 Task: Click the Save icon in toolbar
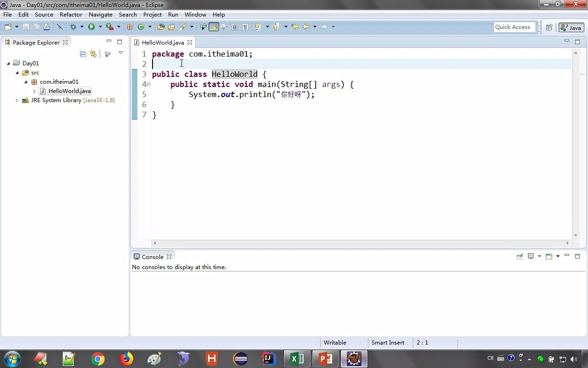26,27
